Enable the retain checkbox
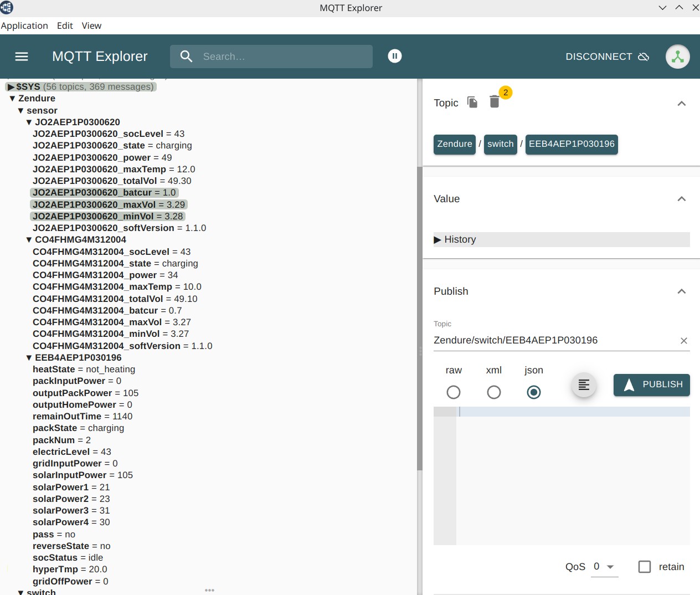The height and width of the screenshot is (595, 700). click(x=645, y=567)
